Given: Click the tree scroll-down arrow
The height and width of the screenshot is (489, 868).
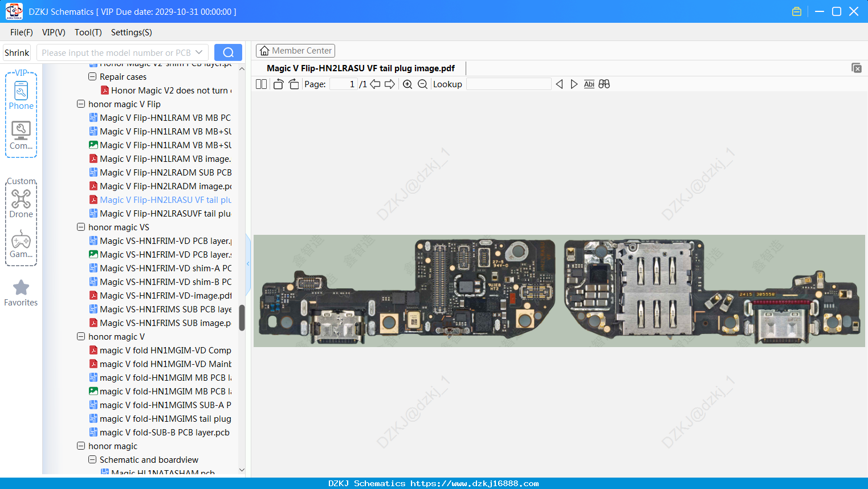Looking at the screenshot, I should point(242,470).
